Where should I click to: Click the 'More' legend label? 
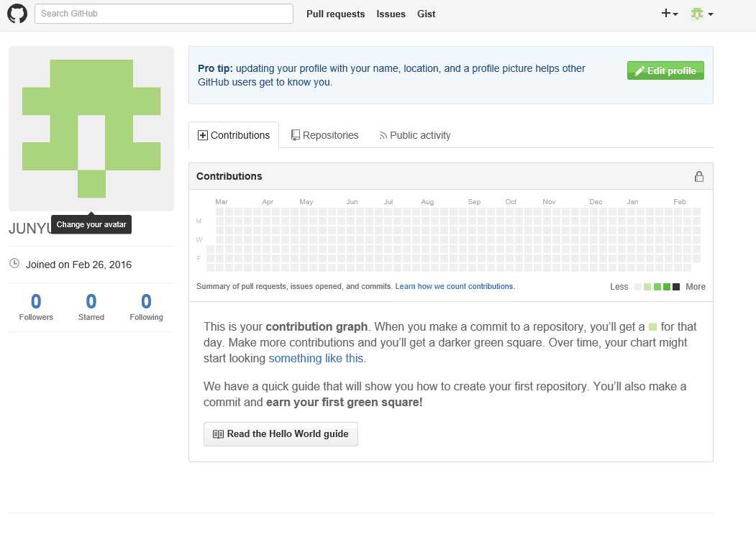[696, 287]
